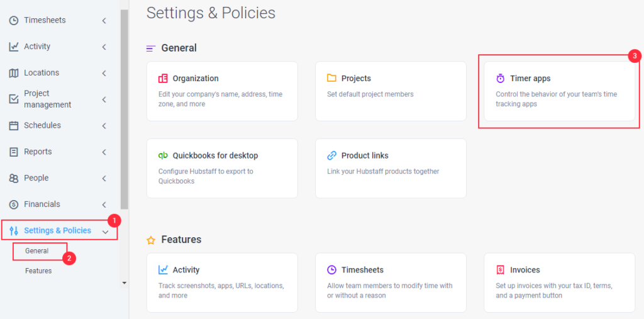644x319 pixels.
Task: Expand the Timesheets menu chevron
Action: click(104, 21)
